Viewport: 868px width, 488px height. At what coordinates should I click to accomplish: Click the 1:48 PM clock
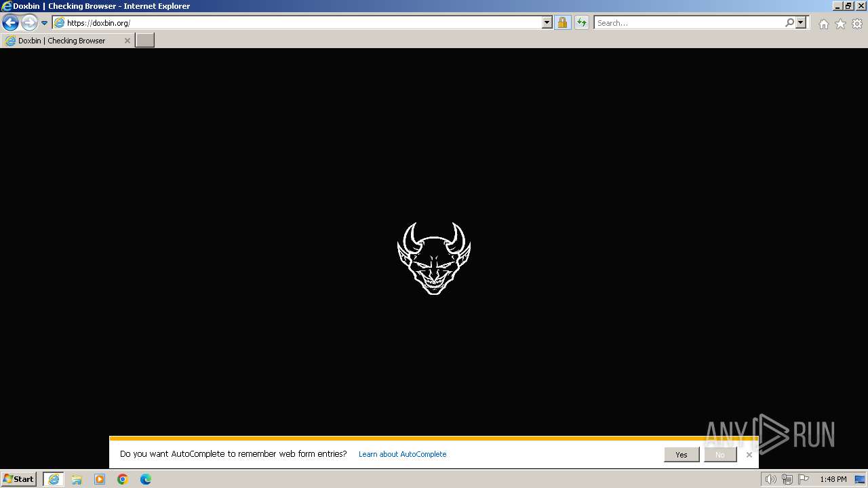(833, 479)
